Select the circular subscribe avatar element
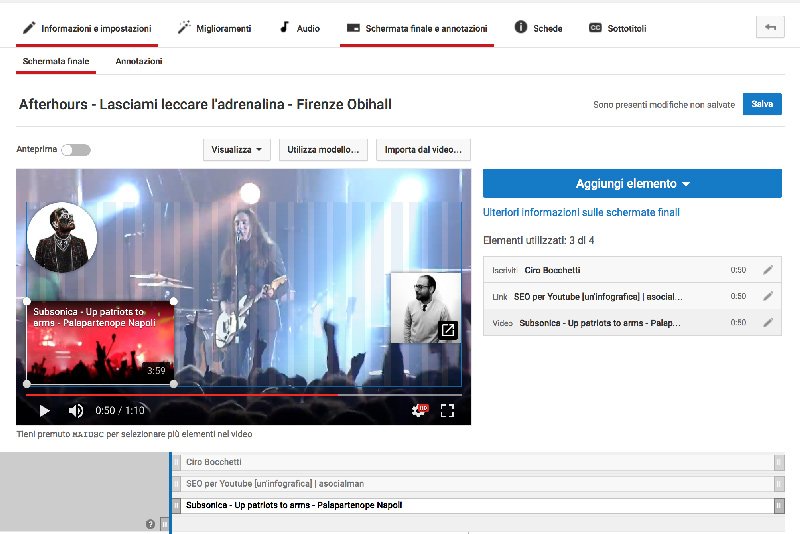Image resolution: width=800 pixels, height=534 pixels. click(62, 237)
